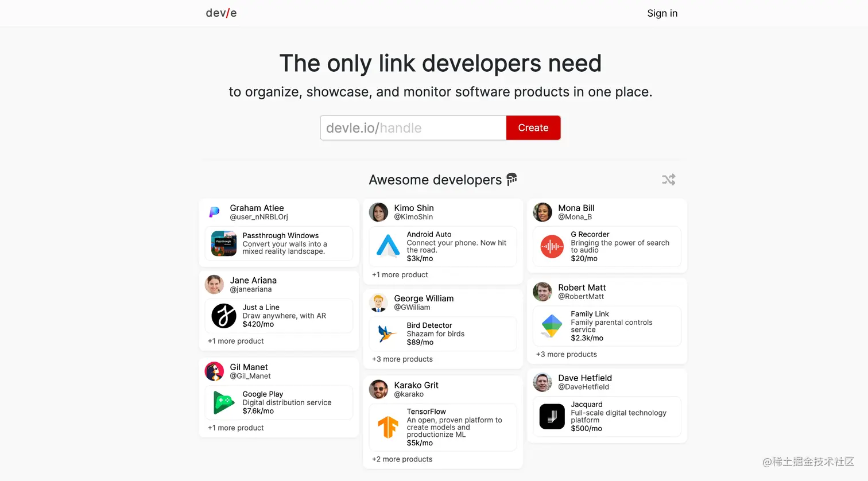Click Dave Hetfield's profile photo
The height and width of the screenshot is (481, 868).
[x=542, y=382]
